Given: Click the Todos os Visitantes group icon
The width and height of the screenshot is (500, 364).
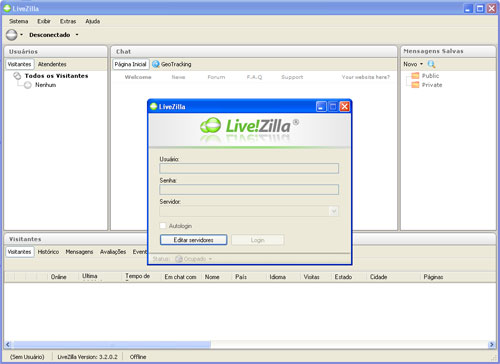Looking at the screenshot, I should [17, 76].
